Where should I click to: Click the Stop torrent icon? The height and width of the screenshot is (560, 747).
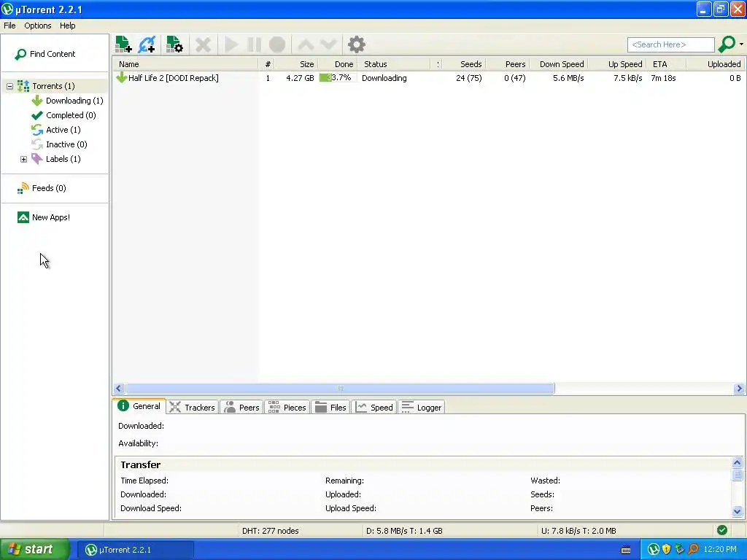tap(277, 44)
